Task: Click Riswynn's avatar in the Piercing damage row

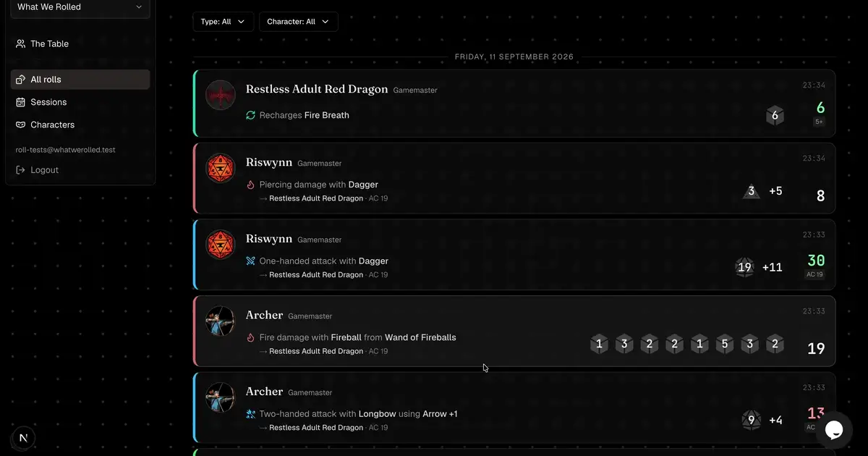Action: [x=221, y=169]
